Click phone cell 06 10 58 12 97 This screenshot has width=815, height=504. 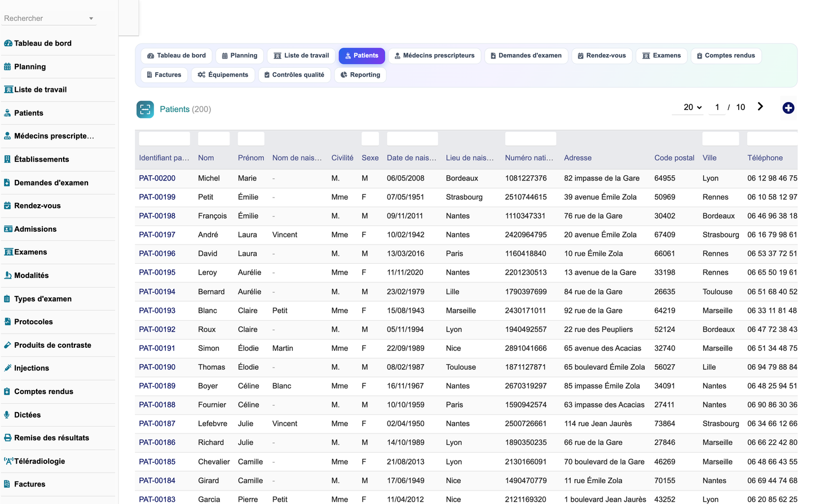(772, 197)
